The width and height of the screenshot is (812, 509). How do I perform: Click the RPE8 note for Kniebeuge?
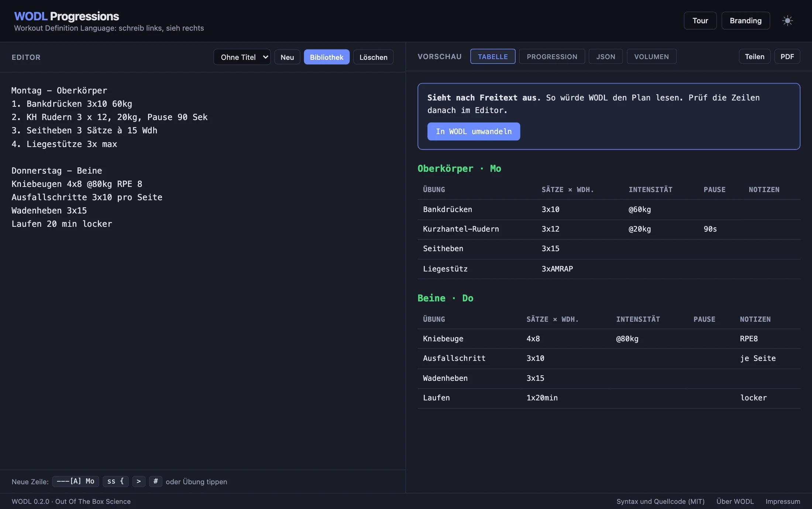tap(749, 339)
